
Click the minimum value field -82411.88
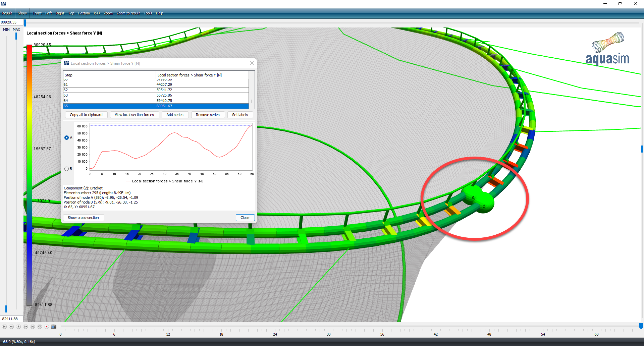pos(12,319)
